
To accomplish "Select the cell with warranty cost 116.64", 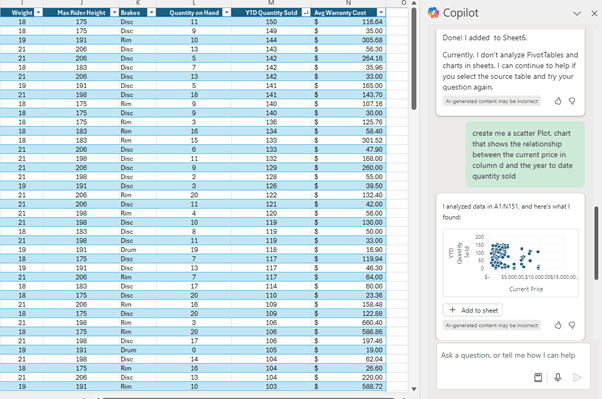I will pos(348,22).
